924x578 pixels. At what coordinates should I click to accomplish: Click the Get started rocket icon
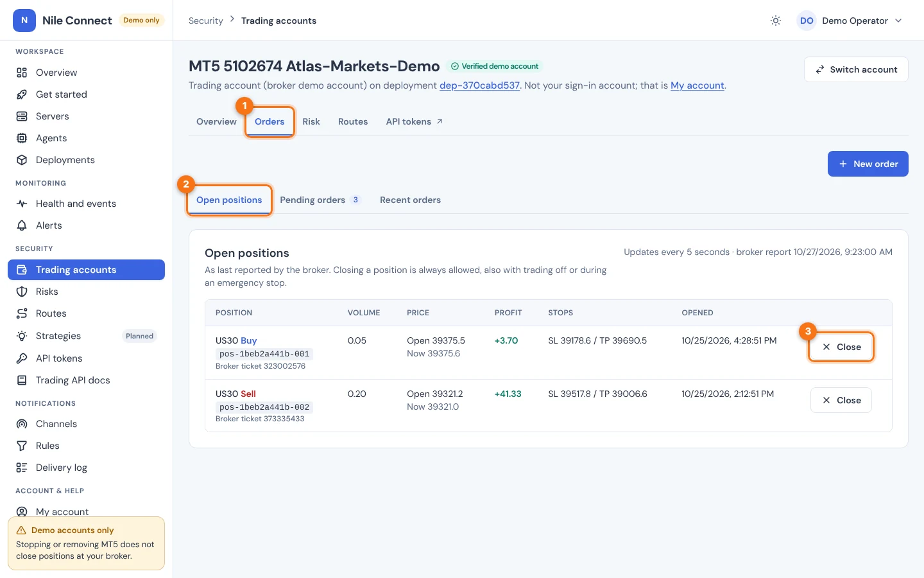(22, 94)
